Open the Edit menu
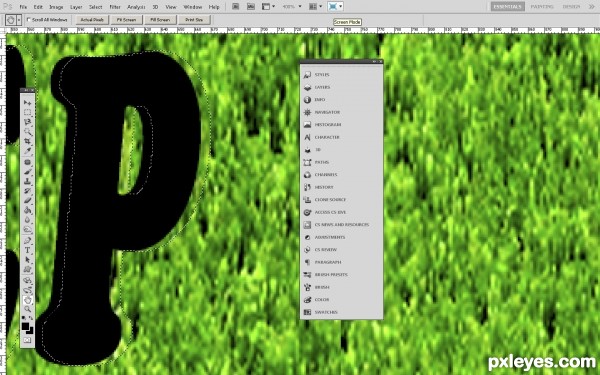This screenshot has height=375, width=600. [x=38, y=7]
